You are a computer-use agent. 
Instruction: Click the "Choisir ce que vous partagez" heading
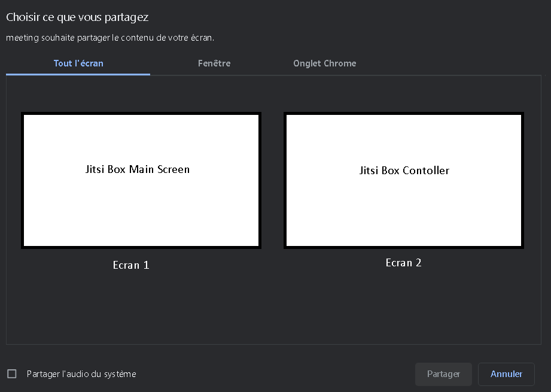click(77, 17)
